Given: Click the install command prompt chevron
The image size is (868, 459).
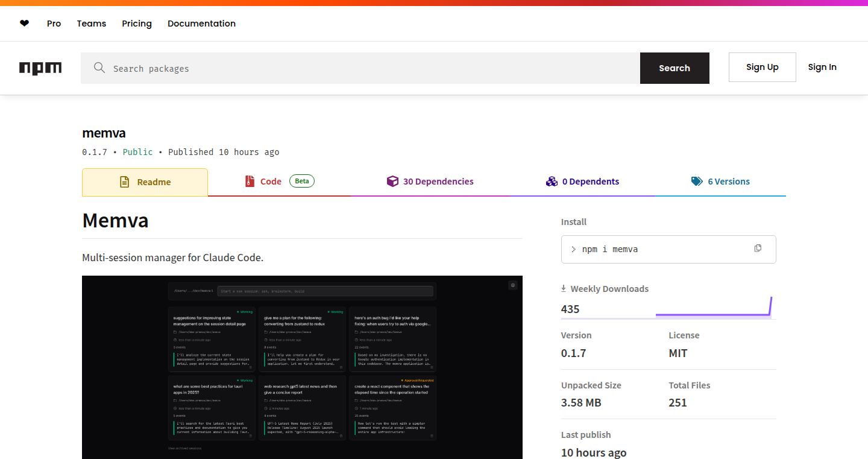Looking at the screenshot, I should [573, 249].
